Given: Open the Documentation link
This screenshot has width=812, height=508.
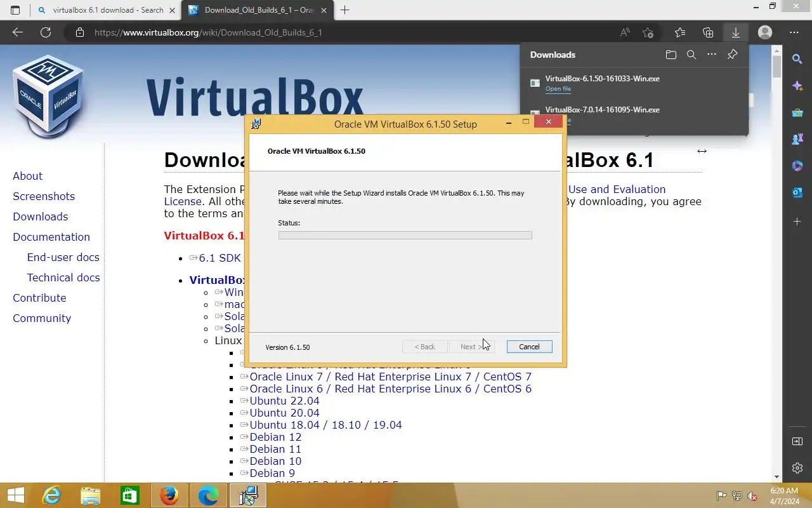Looking at the screenshot, I should [x=51, y=237].
